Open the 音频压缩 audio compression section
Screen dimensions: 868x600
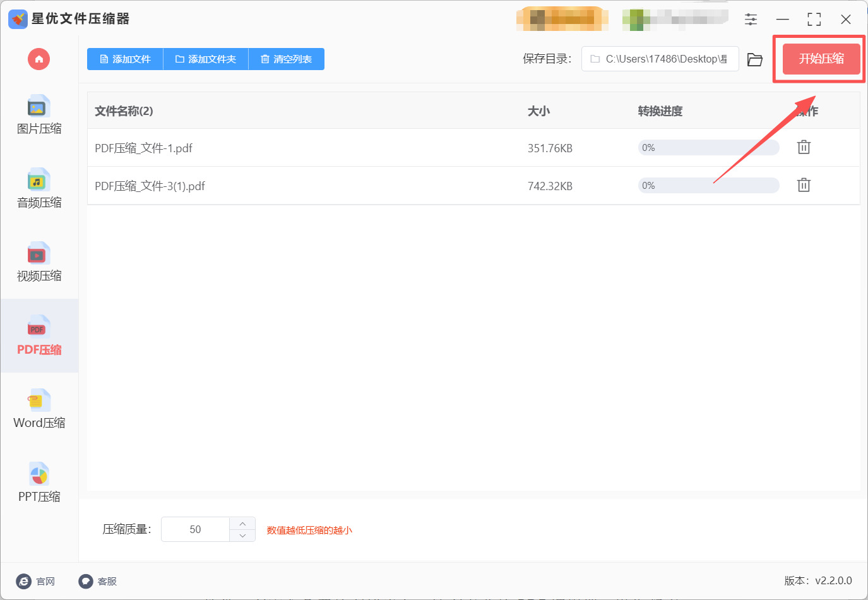pyautogui.click(x=39, y=189)
